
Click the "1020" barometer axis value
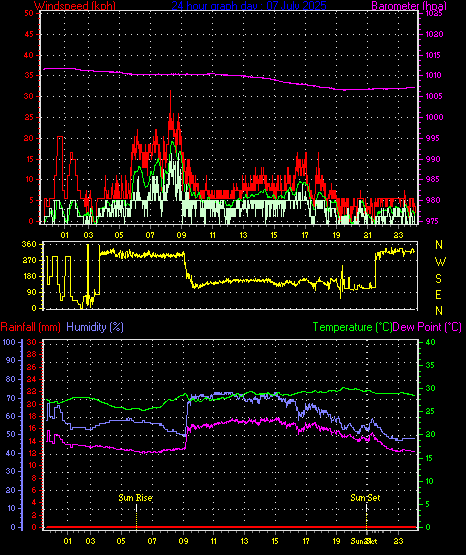coord(434,34)
